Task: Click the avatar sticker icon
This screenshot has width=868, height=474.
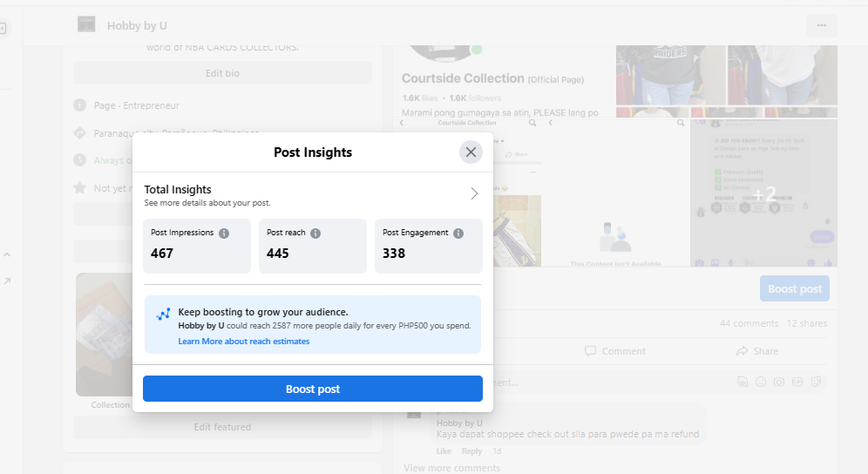Action: tap(743, 382)
